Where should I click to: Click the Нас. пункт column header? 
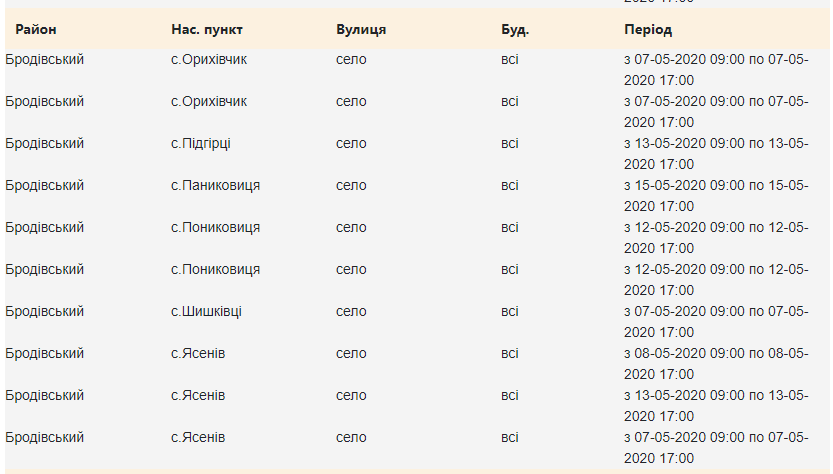tap(206, 30)
